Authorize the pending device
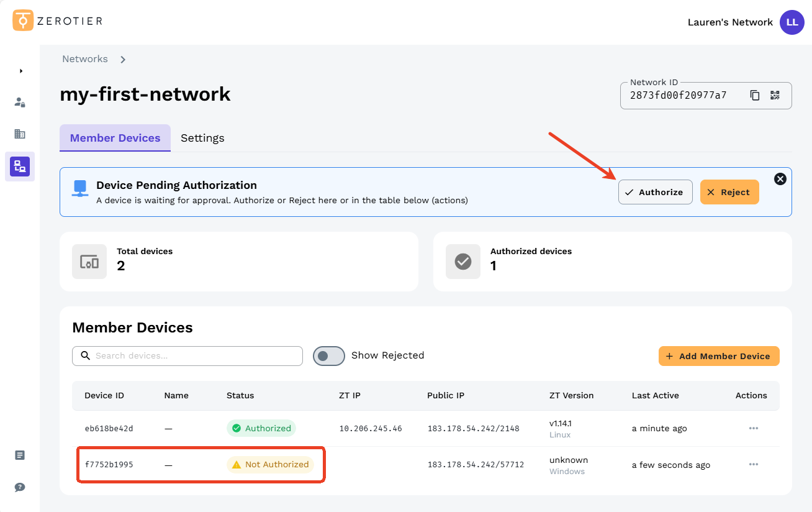This screenshot has width=812, height=512. click(655, 192)
